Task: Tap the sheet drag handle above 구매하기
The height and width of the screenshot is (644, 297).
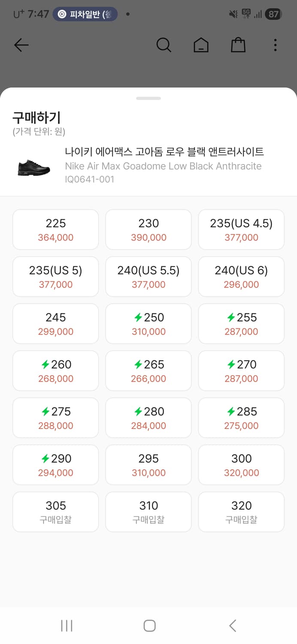Action: (x=148, y=98)
